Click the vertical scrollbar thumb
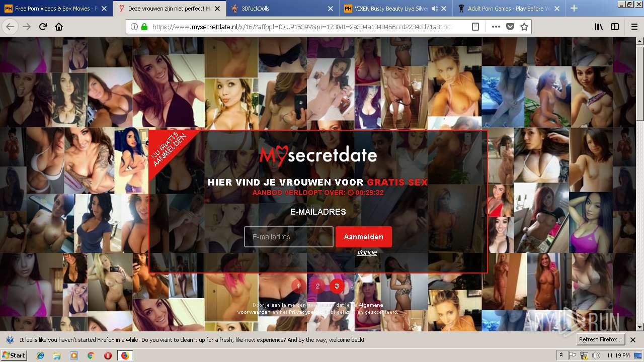The width and height of the screenshot is (644, 362). pyautogui.click(x=640, y=83)
